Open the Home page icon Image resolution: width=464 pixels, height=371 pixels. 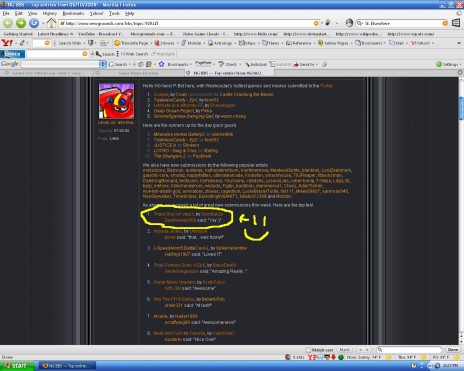[x=51, y=23]
